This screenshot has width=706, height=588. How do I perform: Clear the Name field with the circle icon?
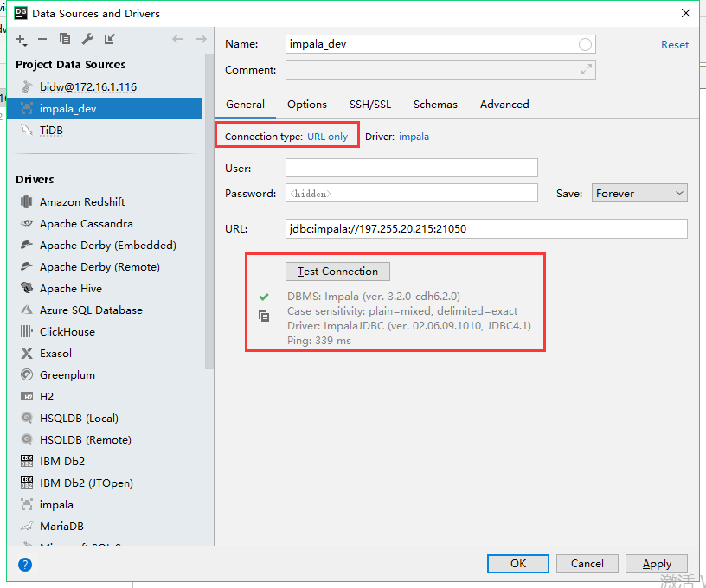[x=585, y=43]
